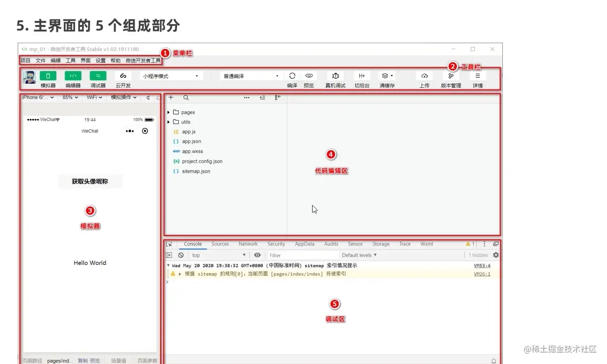
Task: Toggle the 编辑器 editor panel
Action: pyautogui.click(x=73, y=76)
